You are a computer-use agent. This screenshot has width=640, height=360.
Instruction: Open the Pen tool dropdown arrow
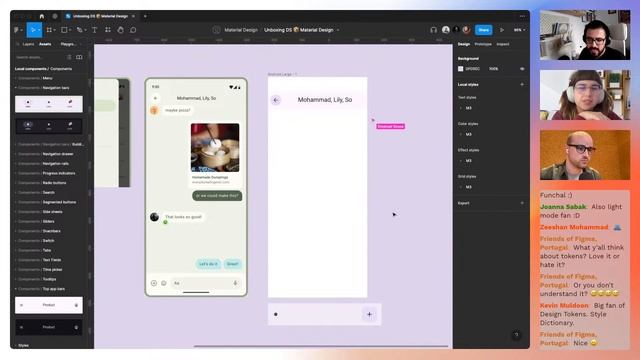85,30
